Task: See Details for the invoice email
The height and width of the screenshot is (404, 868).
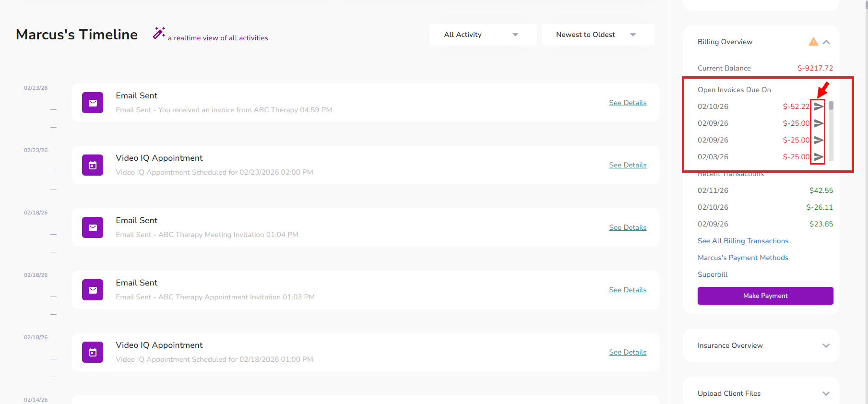Action: coord(628,103)
